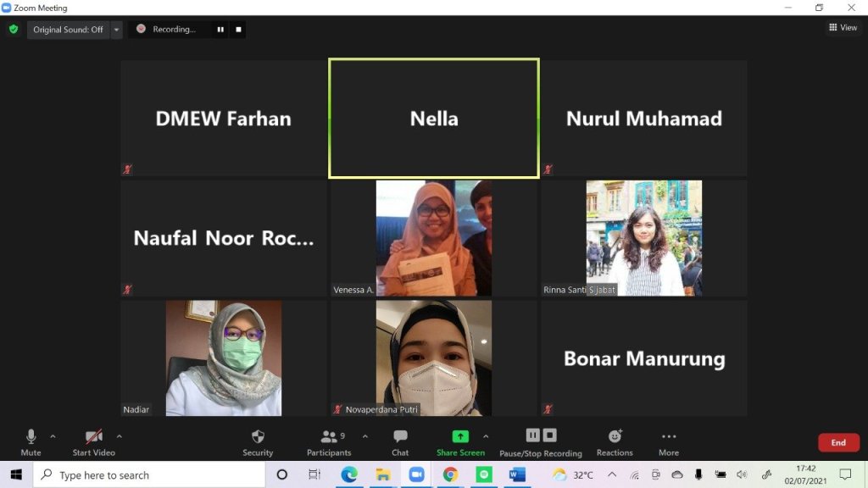Turn on Original Sound button

coord(68,29)
